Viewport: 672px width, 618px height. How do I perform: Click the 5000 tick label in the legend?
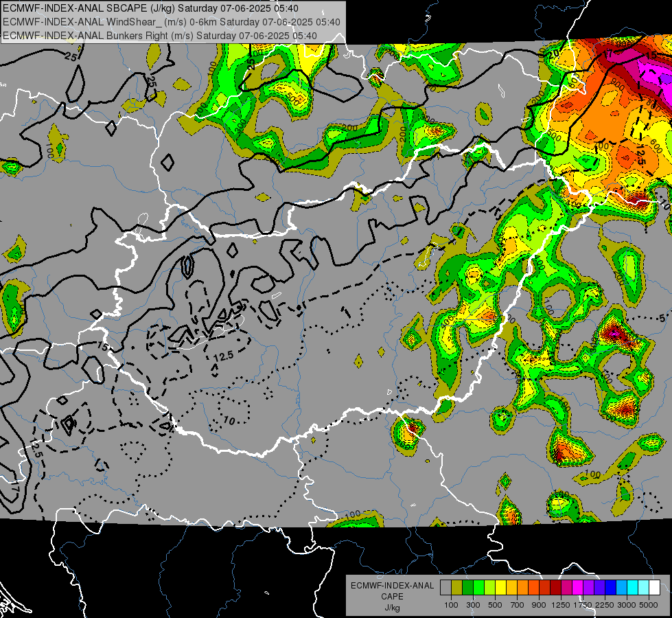click(x=649, y=605)
